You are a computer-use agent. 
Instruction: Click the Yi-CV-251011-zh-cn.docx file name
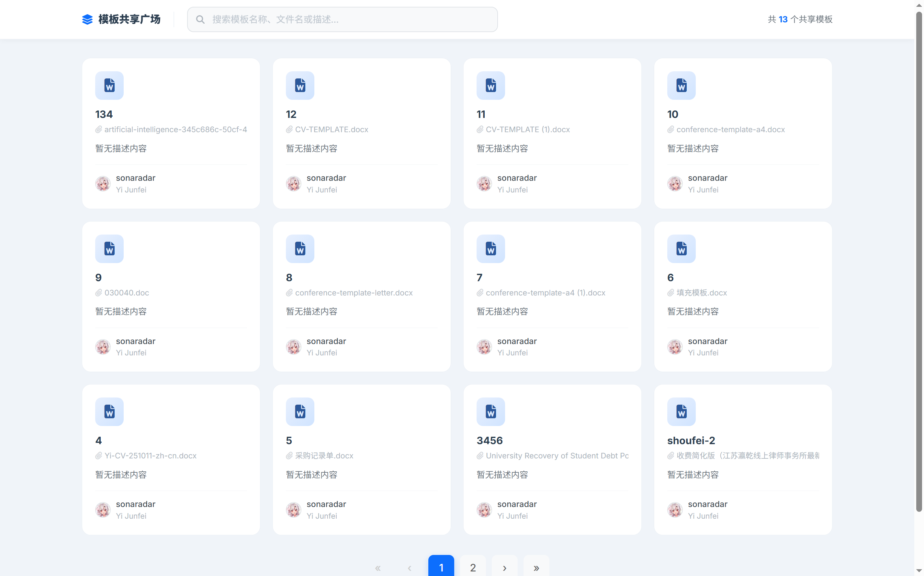150,455
